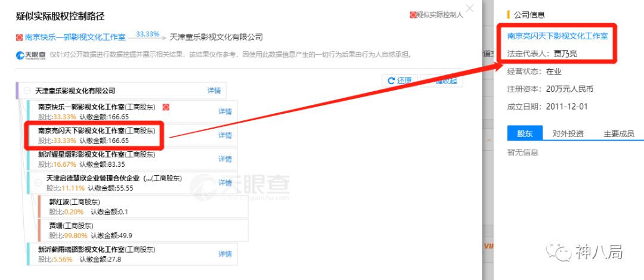The height and width of the screenshot is (280, 644).
Task: Open 详情 for 天津童乐影视文化有限公司
Action: pyautogui.click(x=214, y=91)
